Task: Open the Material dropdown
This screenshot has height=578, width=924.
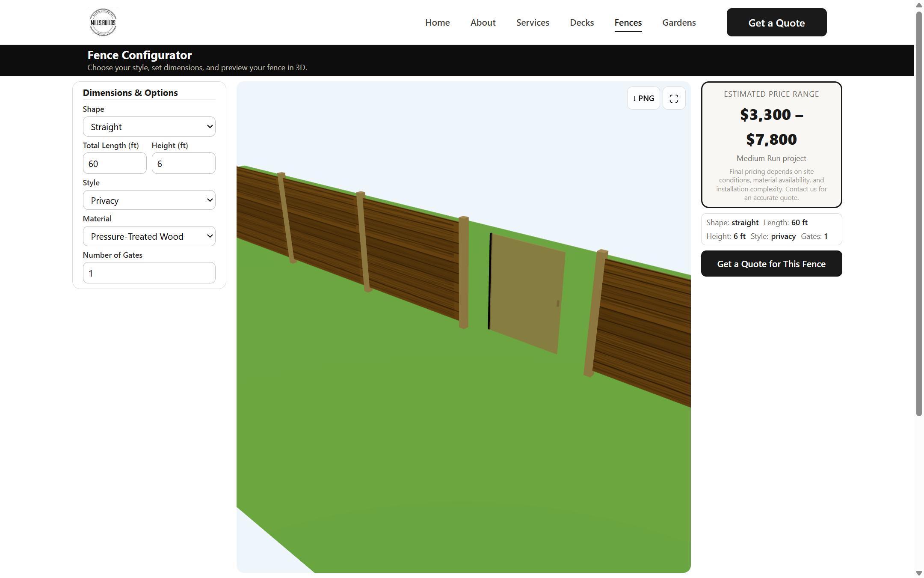Action: (x=149, y=236)
